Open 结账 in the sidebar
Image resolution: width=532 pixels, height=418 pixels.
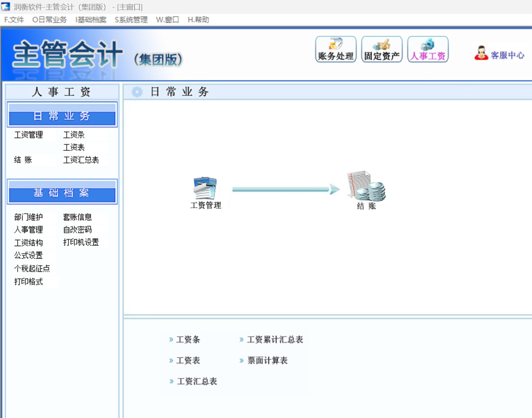pyautogui.click(x=23, y=160)
